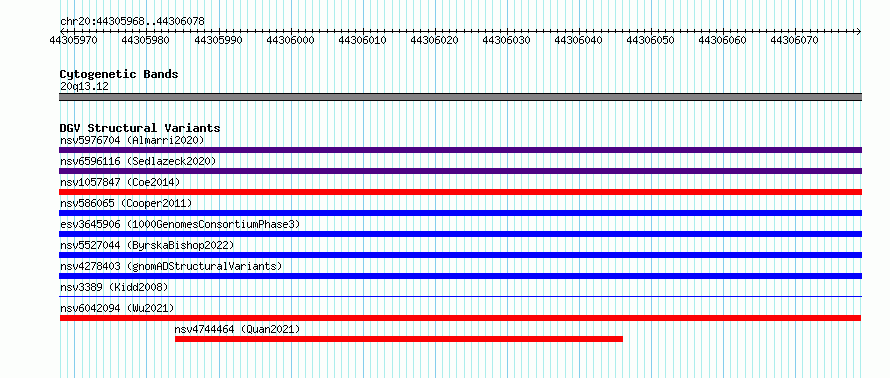Click ruler position 44306070
The height and width of the screenshot is (378, 890).
795,40
